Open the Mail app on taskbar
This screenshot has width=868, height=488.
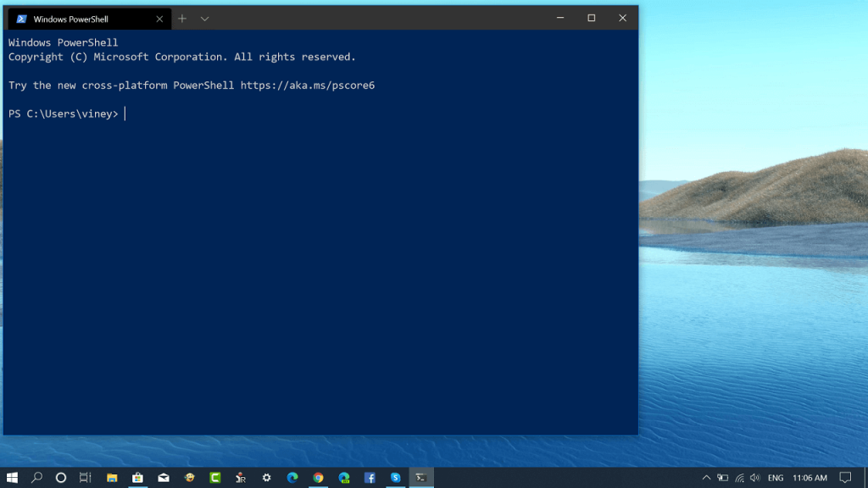[164, 478]
